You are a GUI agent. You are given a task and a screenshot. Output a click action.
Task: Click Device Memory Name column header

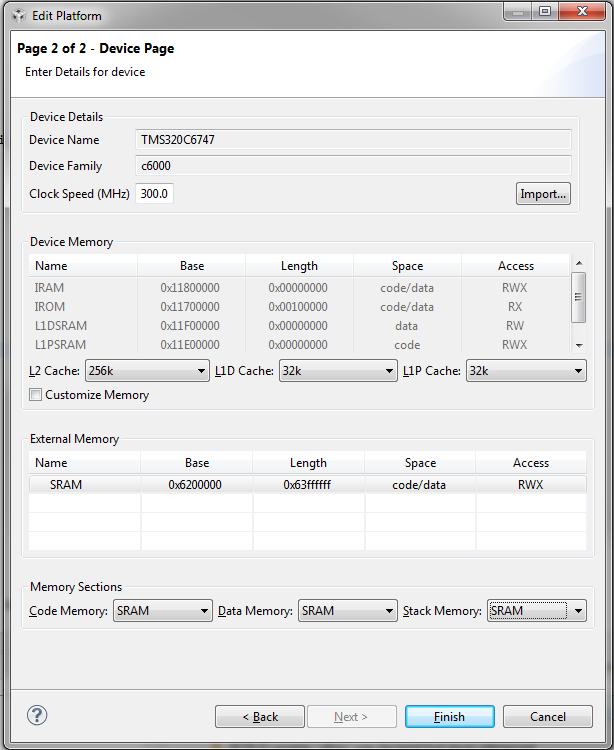pyautogui.click(x=83, y=265)
